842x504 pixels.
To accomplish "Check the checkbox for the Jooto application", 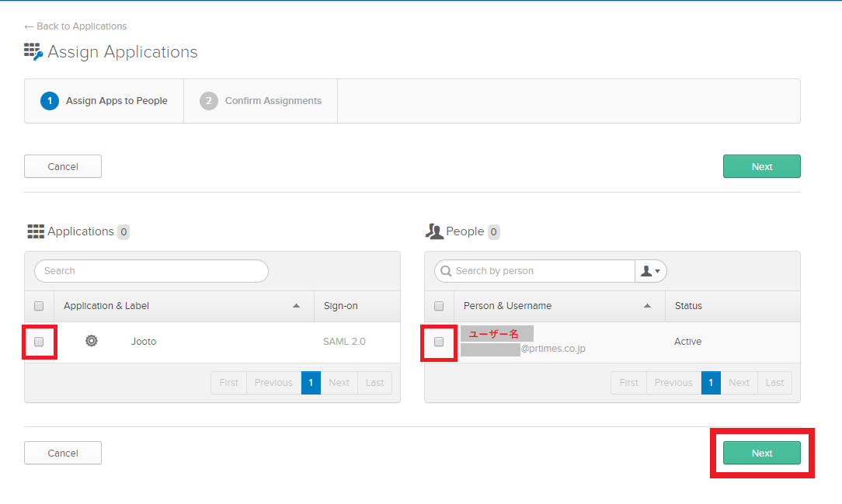I will tap(39, 342).
